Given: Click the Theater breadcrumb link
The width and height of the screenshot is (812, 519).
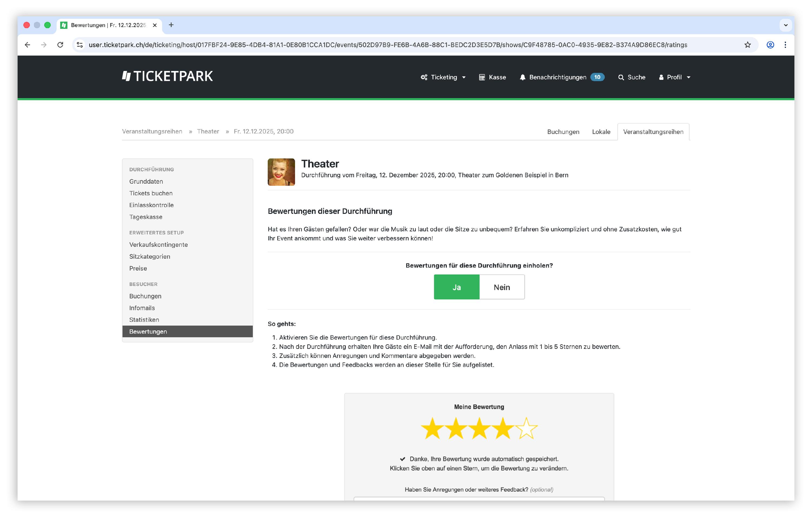Looking at the screenshot, I should (x=208, y=131).
